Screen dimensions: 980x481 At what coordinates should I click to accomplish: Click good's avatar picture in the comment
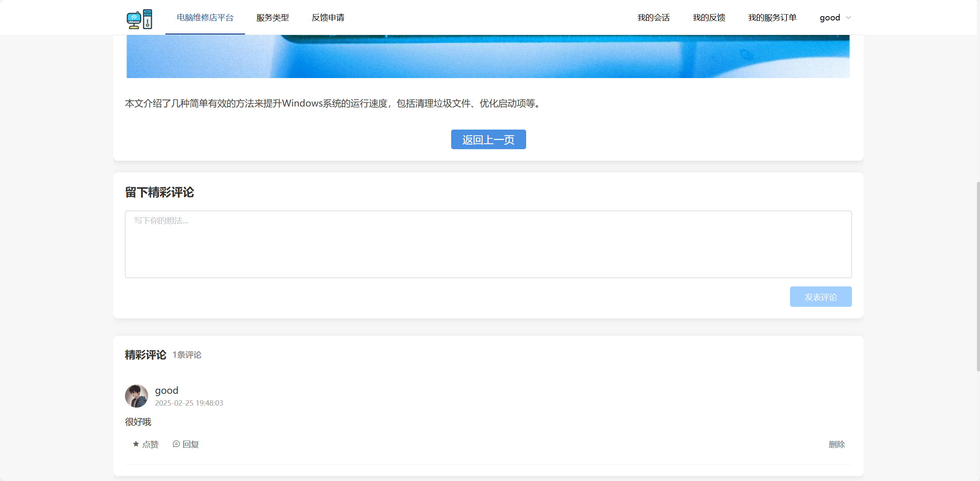(x=136, y=396)
